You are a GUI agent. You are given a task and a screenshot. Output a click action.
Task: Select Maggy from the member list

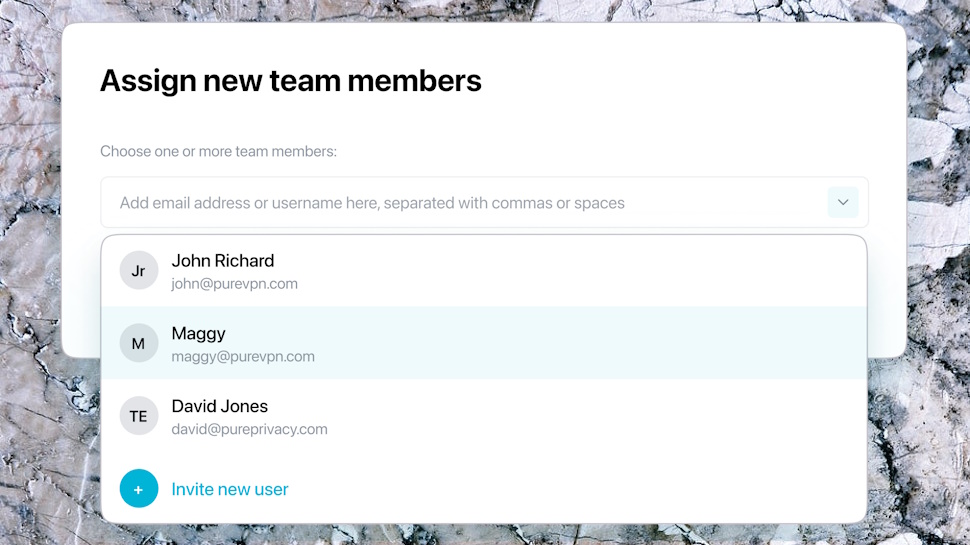[484, 343]
